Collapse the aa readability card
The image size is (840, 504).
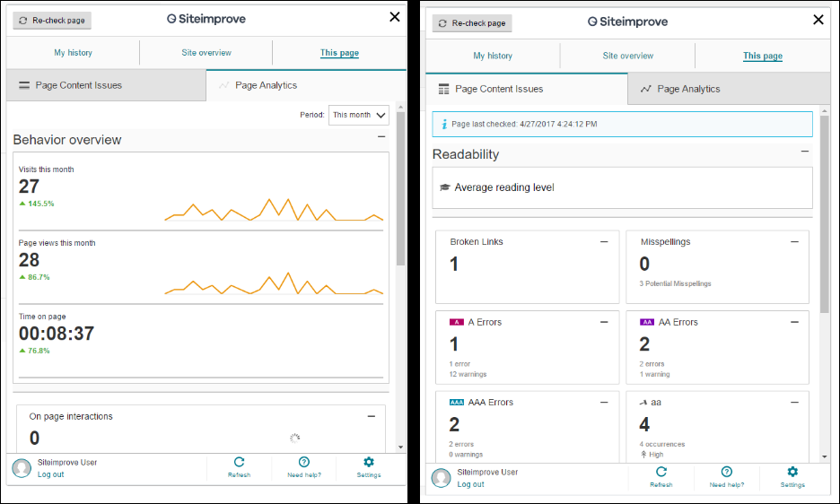(794, 403)
